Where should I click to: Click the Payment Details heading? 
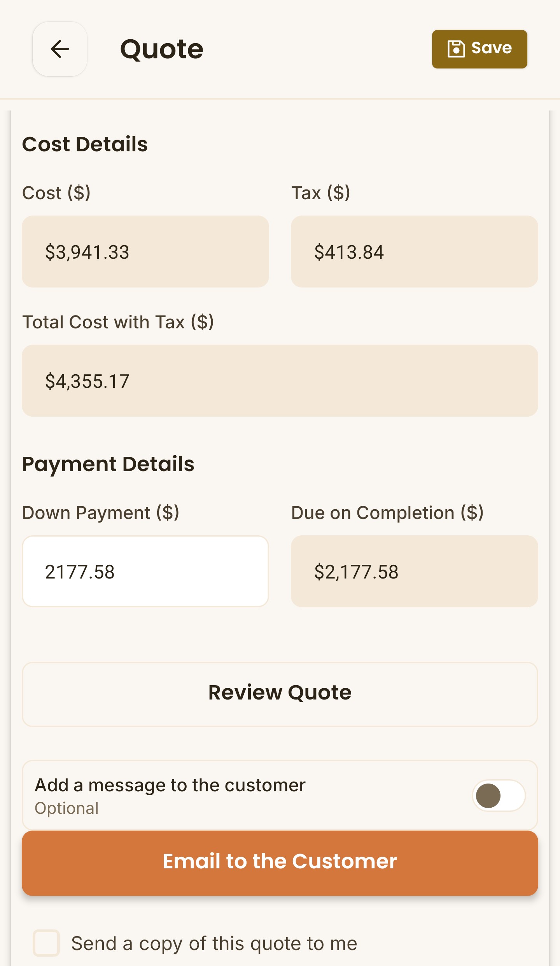[108, 464]
